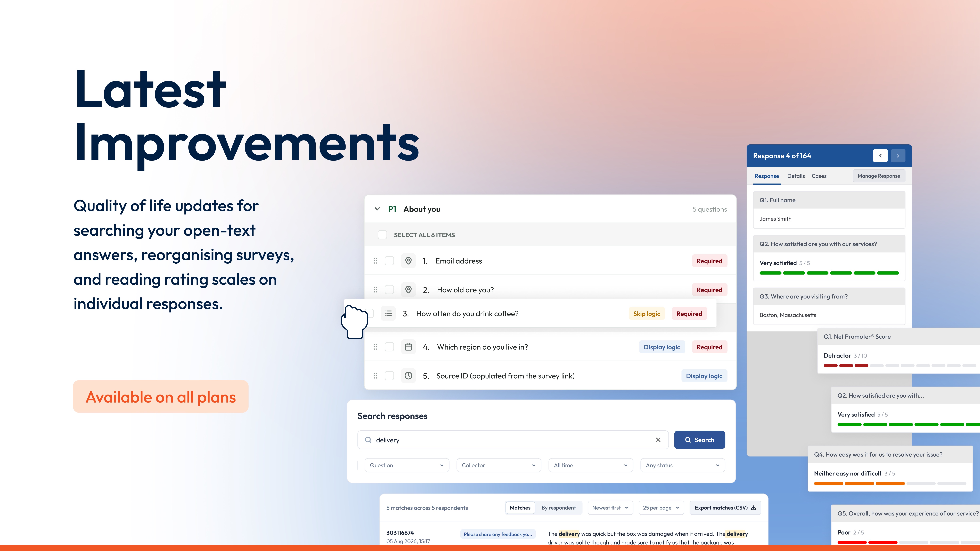Click the Detractor 3 / 10 label
980x551 pixels.
(x=845, y=356)
